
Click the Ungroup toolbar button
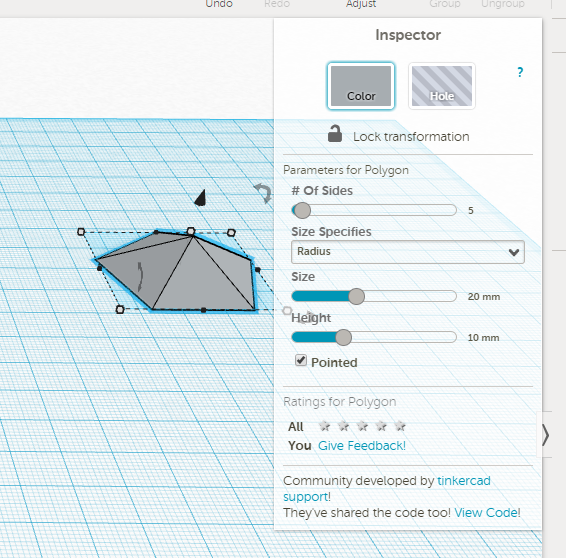(502, 4)
